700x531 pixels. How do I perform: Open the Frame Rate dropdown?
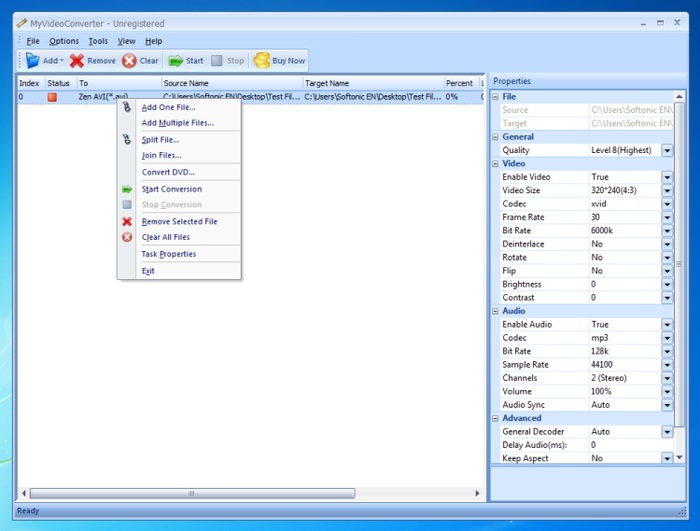(667, 217)
